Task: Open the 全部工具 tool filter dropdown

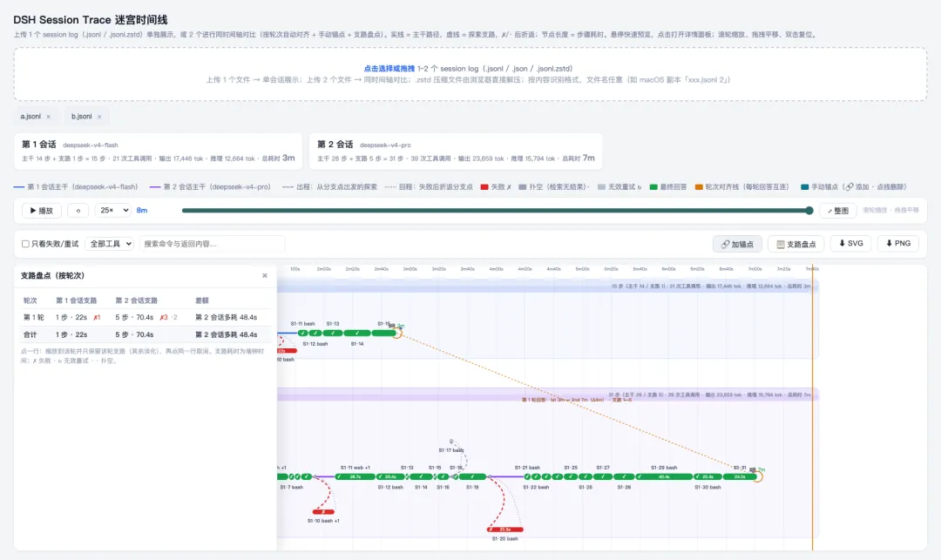Action: coord(109,244)
